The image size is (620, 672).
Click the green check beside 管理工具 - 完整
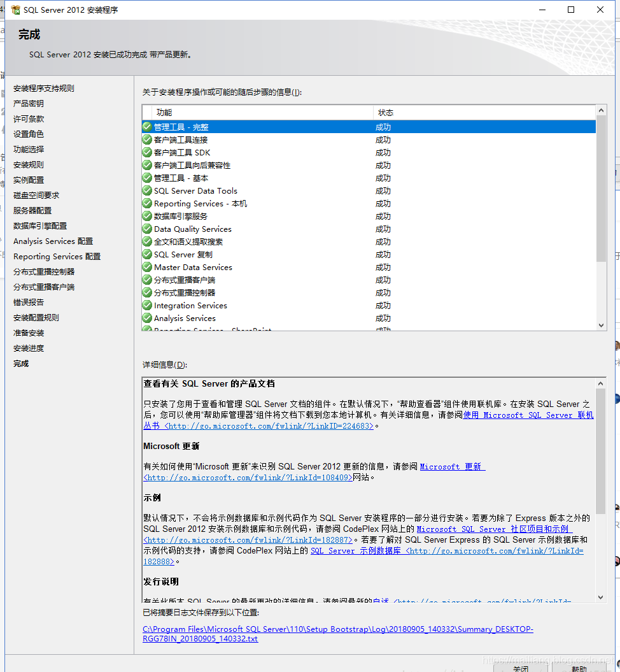pyautogui.click(x=147, y=127)
